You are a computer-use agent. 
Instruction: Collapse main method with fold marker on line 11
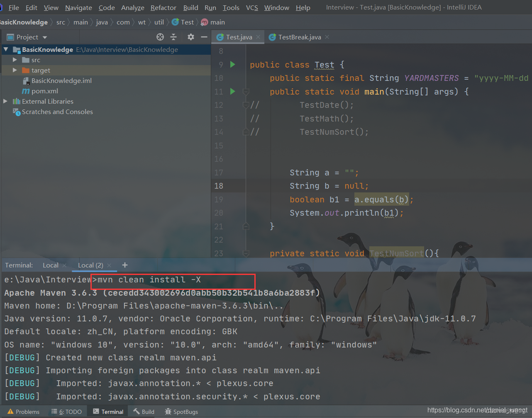coord(246,91)
